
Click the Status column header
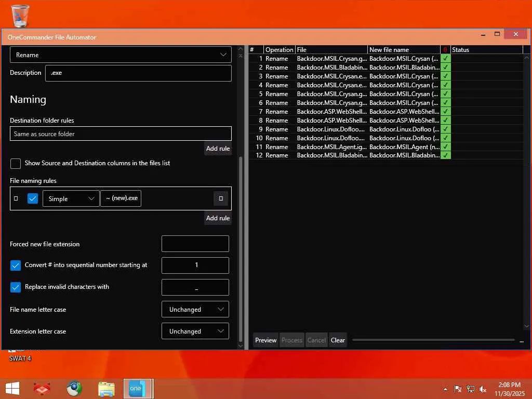[486, 49]
